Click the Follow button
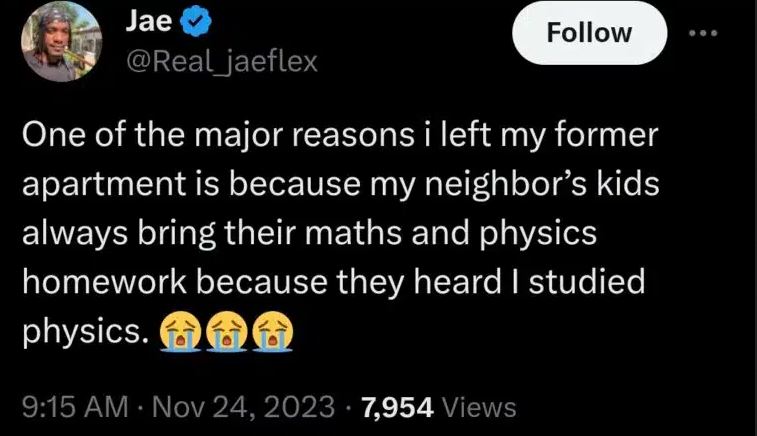This screenshot has height=436, width=757. pos(588,33)
